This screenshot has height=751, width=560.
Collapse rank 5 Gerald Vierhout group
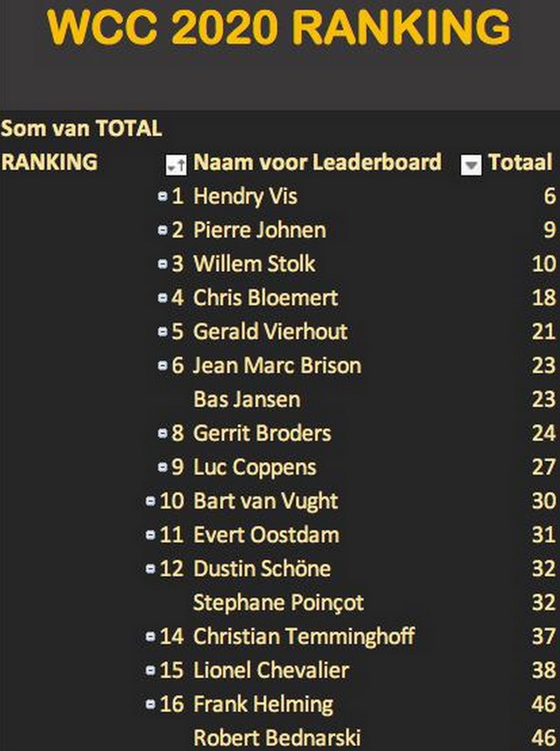(x=162, y=332)
